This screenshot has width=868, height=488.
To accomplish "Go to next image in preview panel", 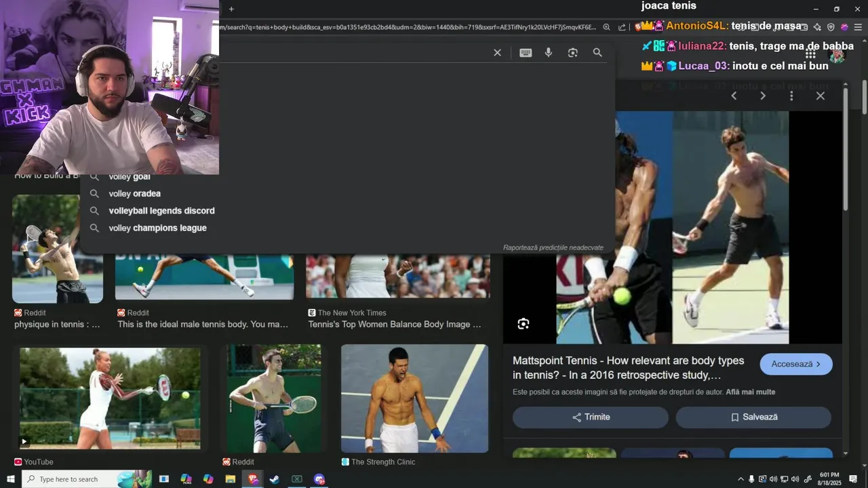I will pos(763,96).
